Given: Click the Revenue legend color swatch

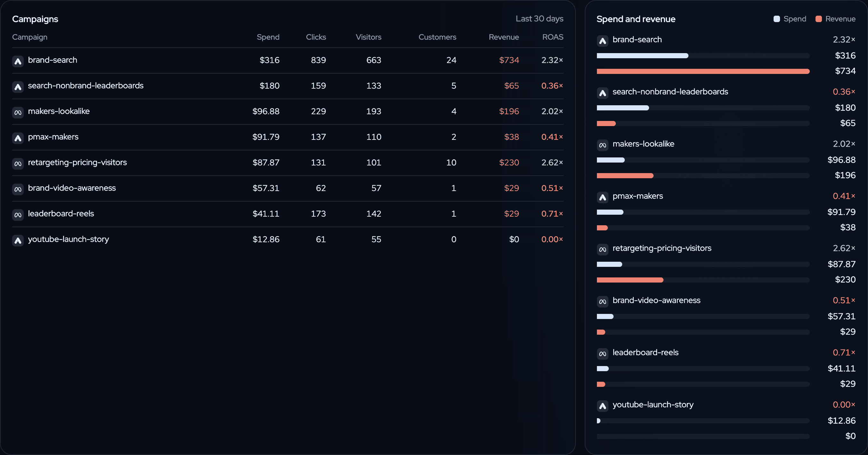Looking at the screenshot, I should (x=818, y=19).
